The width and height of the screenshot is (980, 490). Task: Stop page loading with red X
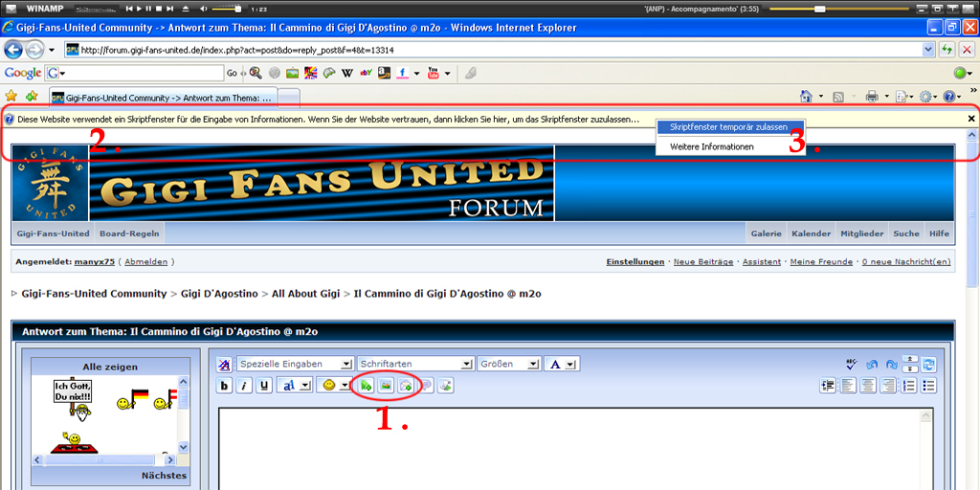(x=967, y=50)
